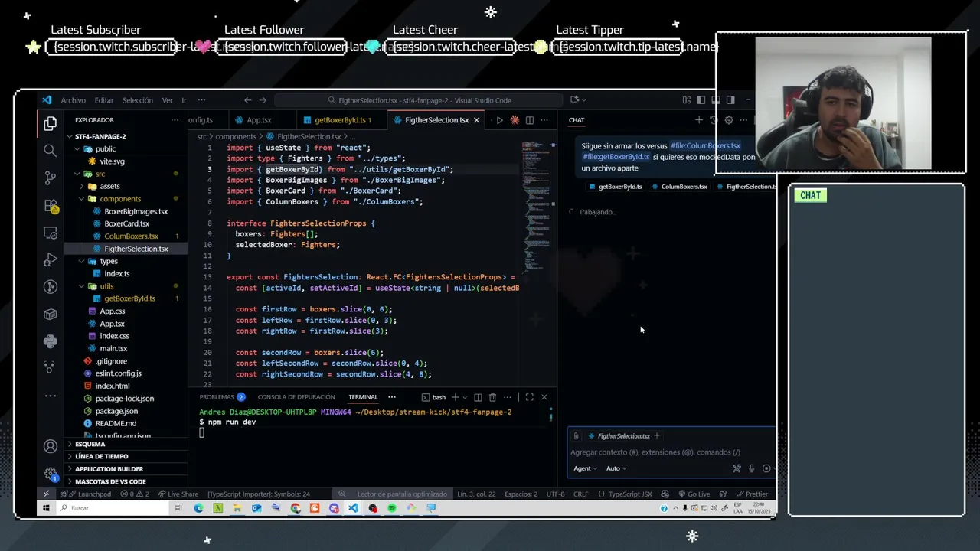Viewport: 980px width, 551px height.
Task: Open Spotify from the Windows taskbar
Action: point(392,508)
